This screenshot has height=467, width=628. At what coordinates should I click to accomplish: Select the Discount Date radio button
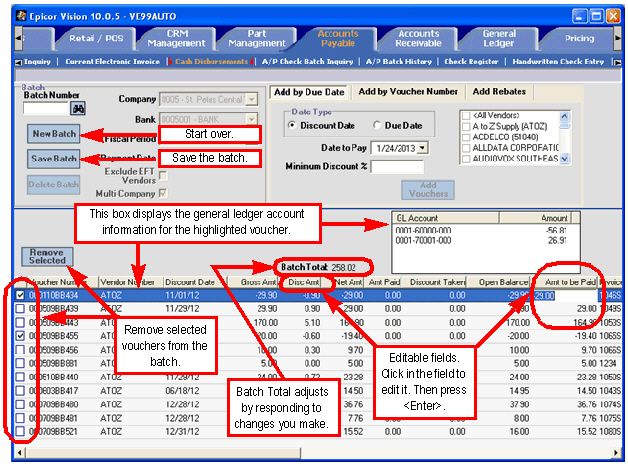[292, 125]
